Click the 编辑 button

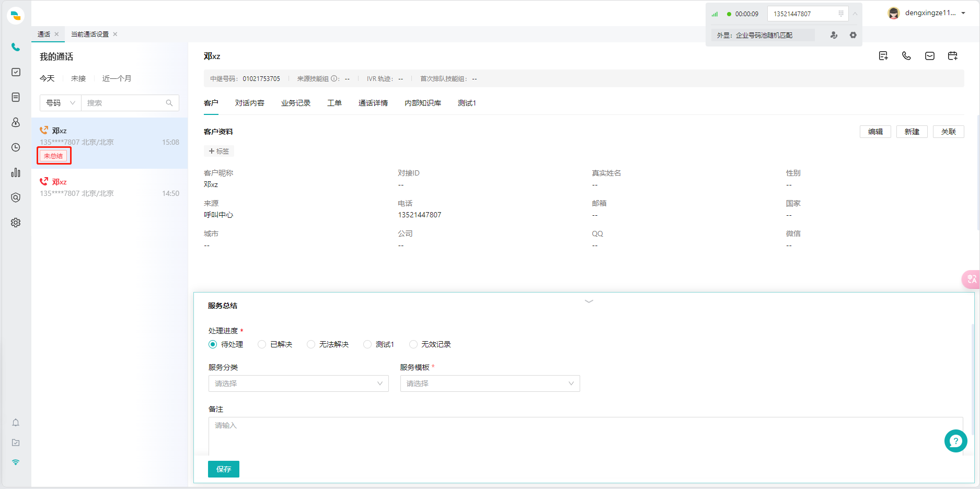tap(875, 132)
